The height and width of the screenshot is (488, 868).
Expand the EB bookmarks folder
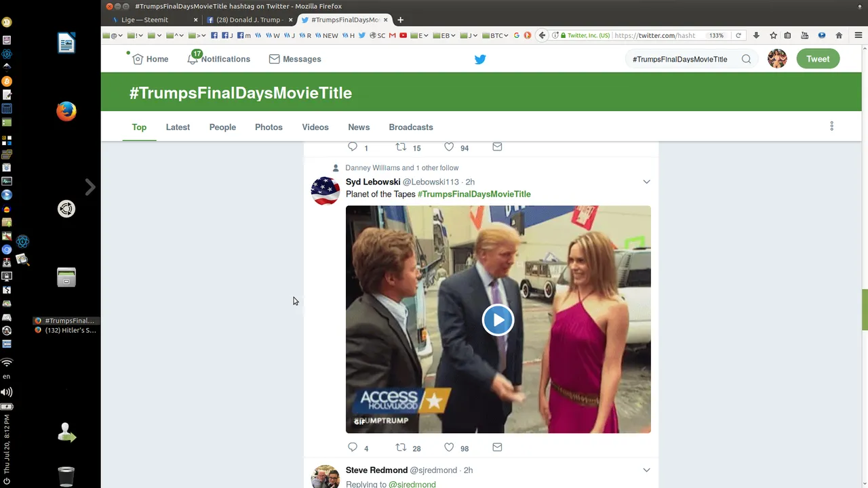point(443,35)
